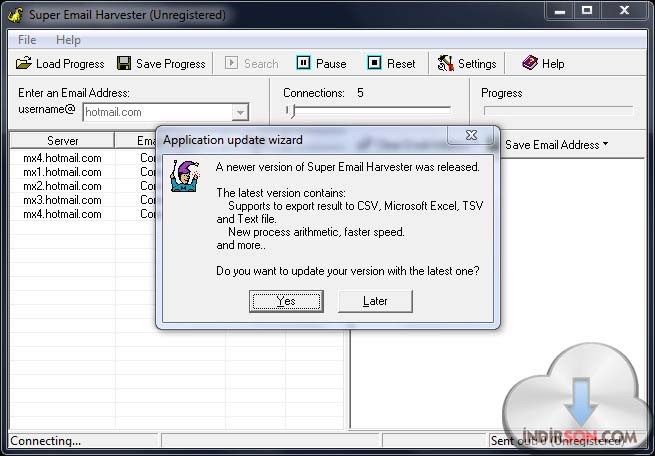This screenshot has height=456, width=655.
Task: Select the mx3.hotmail.com server row
Action: (62, 200)
